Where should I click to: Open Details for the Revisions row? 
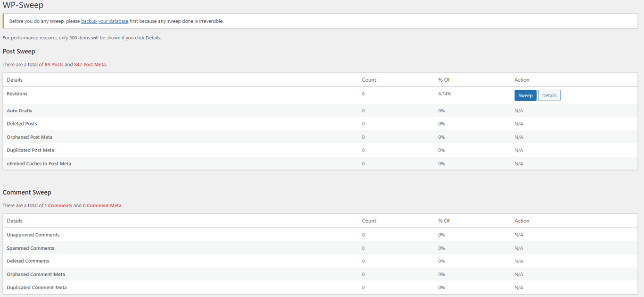pyautogui.click(x=549, y=95)
